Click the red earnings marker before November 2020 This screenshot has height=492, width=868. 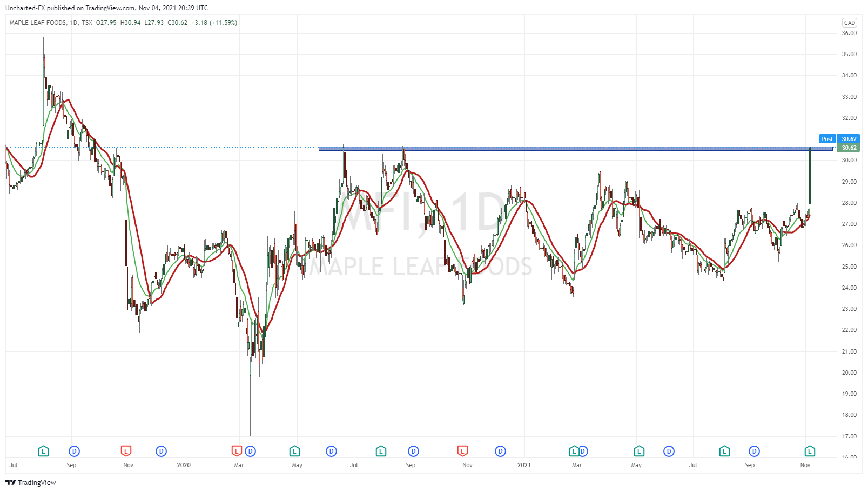(x=462, y=451)
